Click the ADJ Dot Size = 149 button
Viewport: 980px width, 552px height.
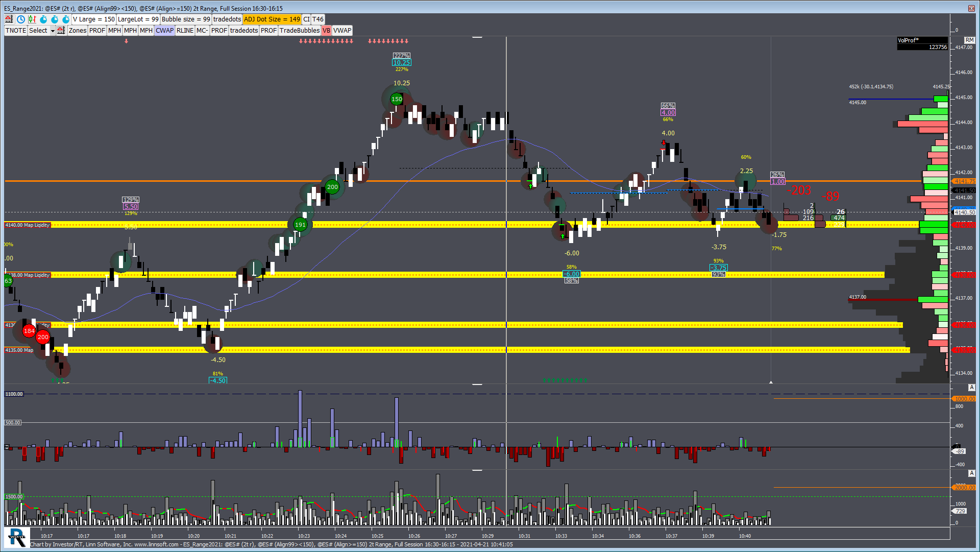tap(272, 19)
